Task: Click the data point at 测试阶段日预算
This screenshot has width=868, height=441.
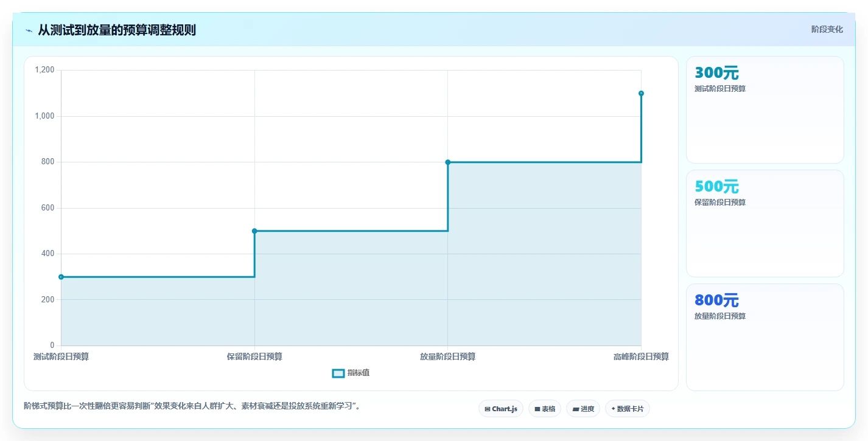Action: click(61, 277)
